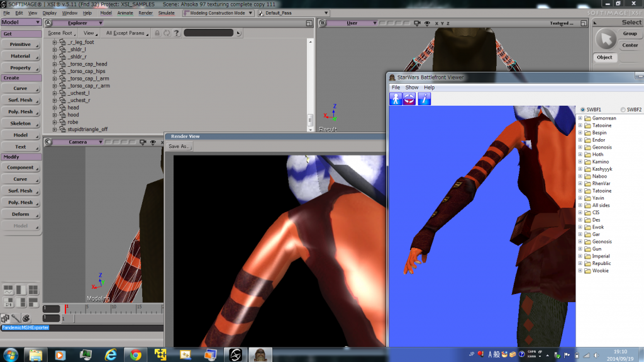Click the rotate icon in Battlefront Viewer

tap(409, 99)
